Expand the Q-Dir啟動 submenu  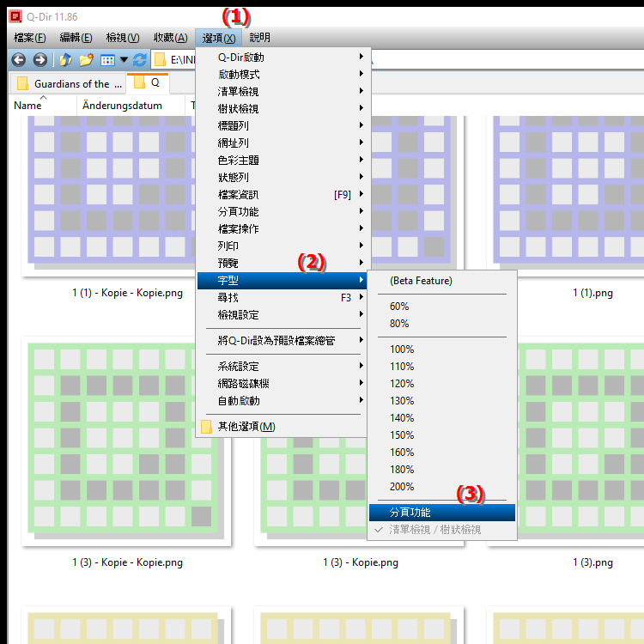click(283, 57)
